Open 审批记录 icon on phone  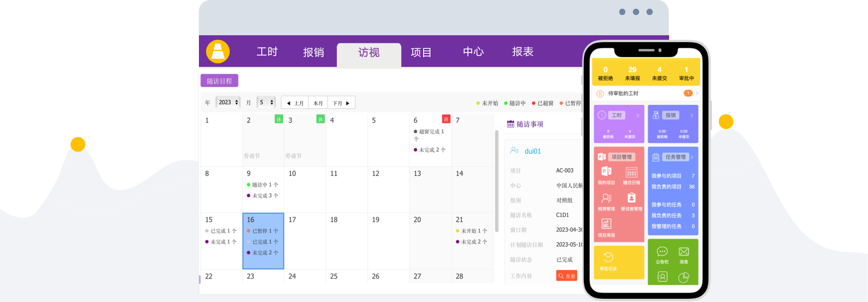608,257
